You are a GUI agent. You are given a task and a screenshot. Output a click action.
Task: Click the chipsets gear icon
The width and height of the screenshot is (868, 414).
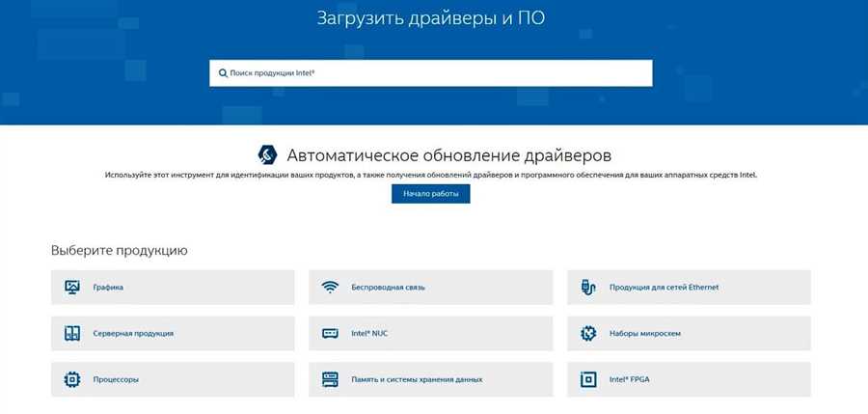[x=587, y=333]
